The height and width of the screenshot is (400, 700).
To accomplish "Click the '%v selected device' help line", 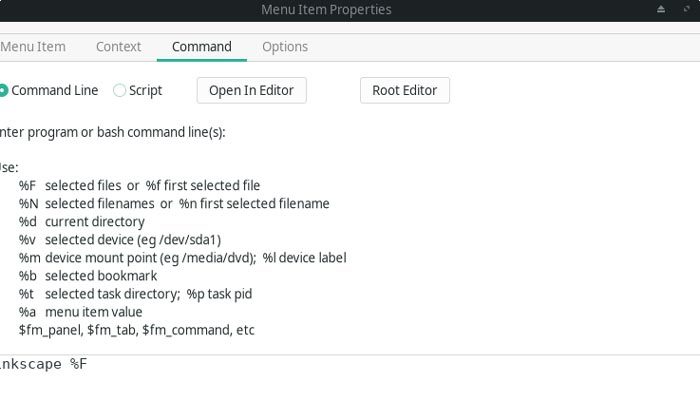I will (120, 239).
